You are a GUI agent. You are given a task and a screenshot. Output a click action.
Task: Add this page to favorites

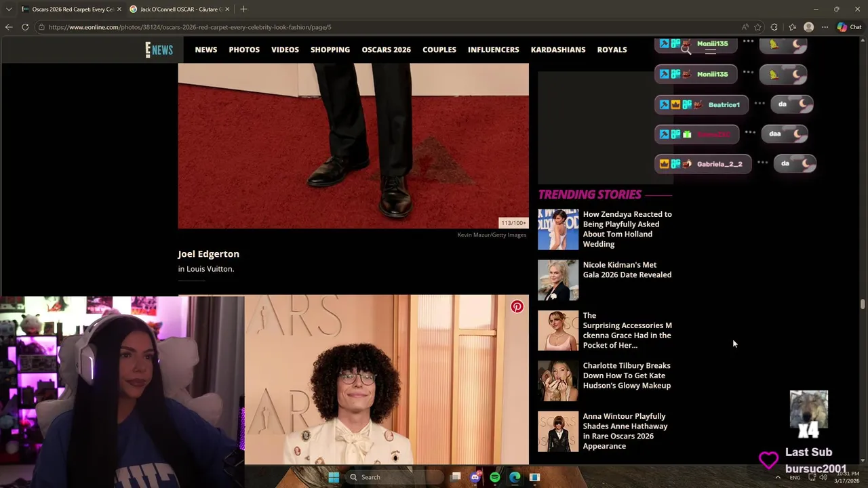tap(757, 27)
